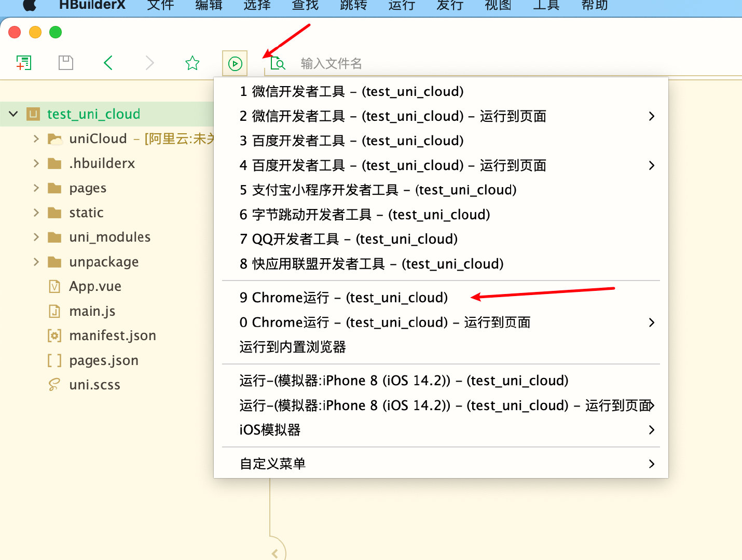Click the uniCloud cloud folder icon

(x=54, y=139)
